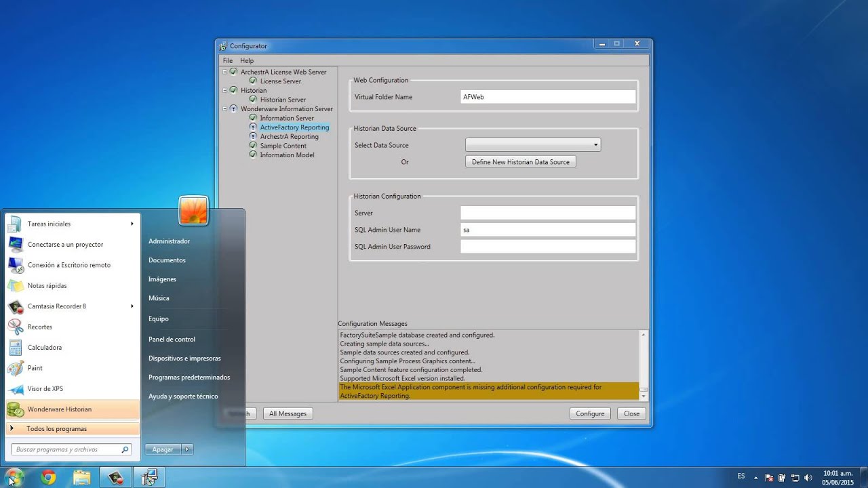Click the volume speaker tray icon

(x=808, y=477)
